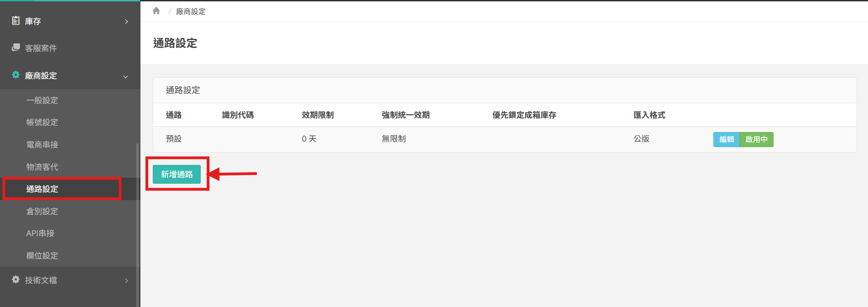Viewport: 868px width, 307px height.
Task: Toggle the 啟用中 status button
Action: tap(756, 139)
